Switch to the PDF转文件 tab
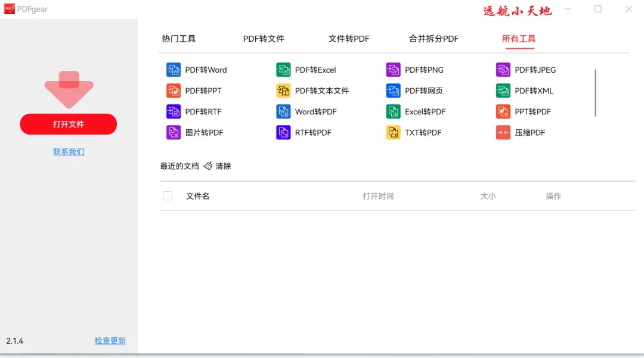 tap(264, 39)
